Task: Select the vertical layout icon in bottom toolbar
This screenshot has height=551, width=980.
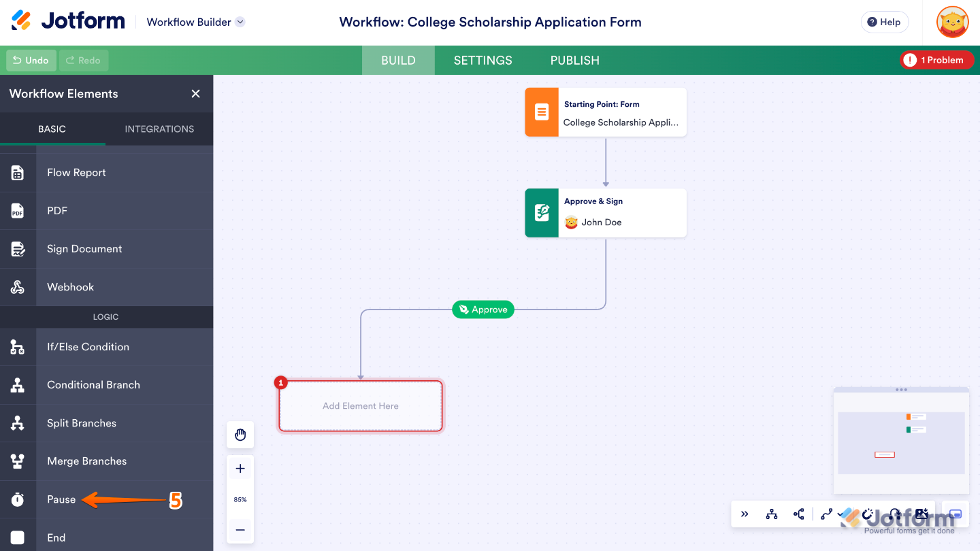Action: point(771,514)
